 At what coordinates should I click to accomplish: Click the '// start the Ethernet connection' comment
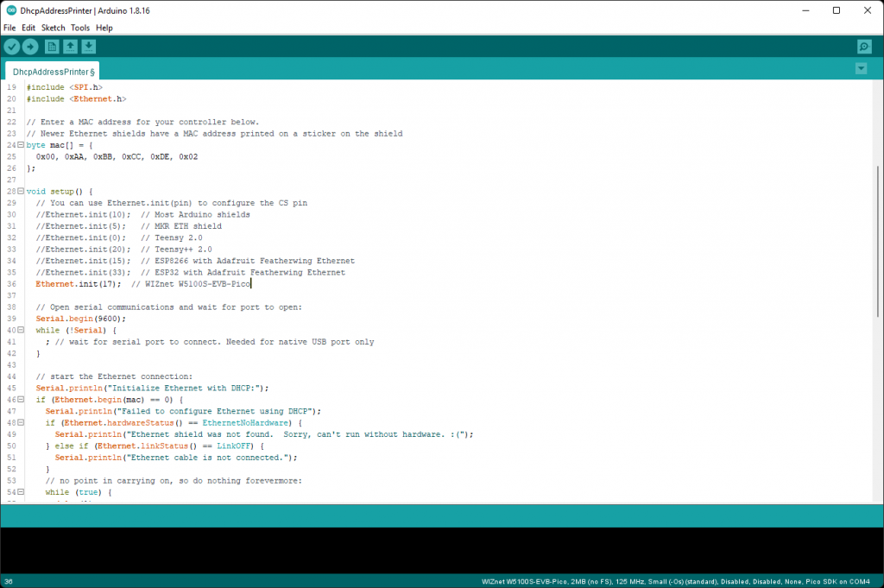coord(114,376)
